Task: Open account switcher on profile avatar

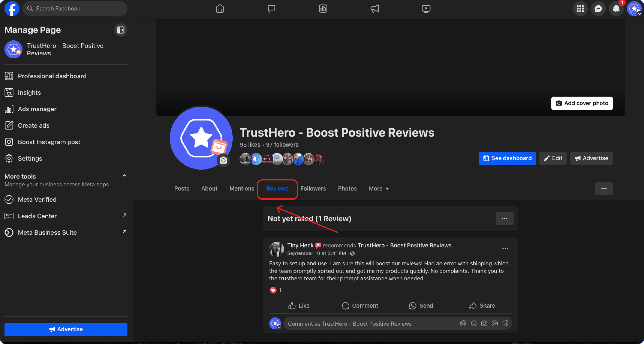Action: [x=634, y=9]
